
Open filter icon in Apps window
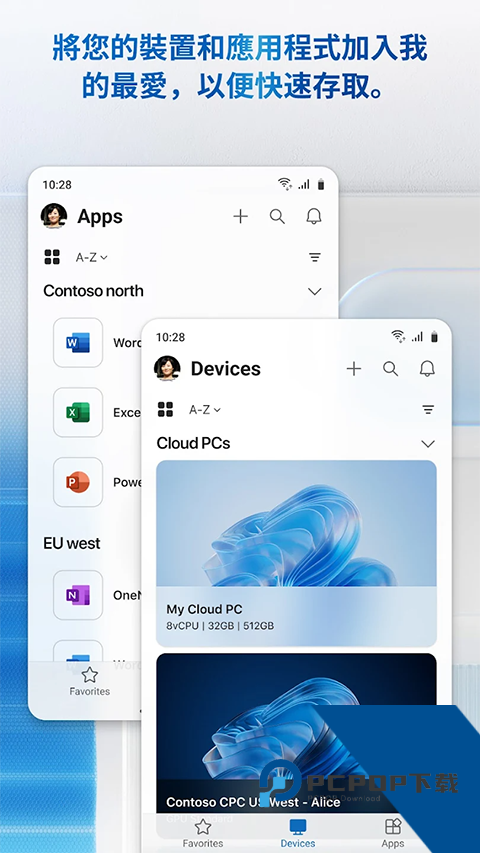pyautogui.click(x=315, y=257)
